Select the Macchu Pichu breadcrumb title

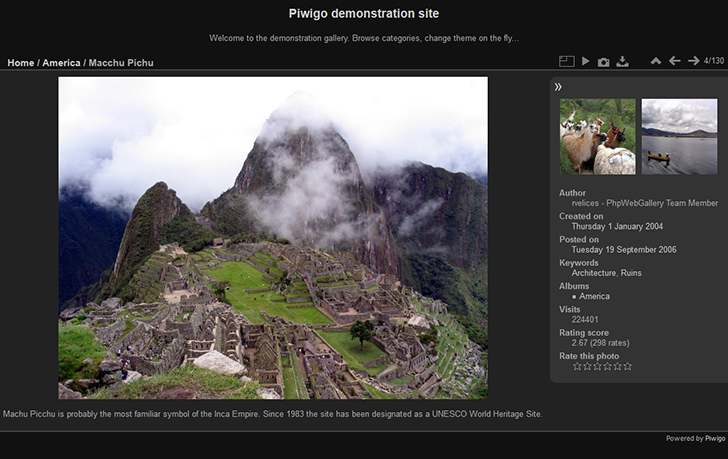(x=121, y=63)
